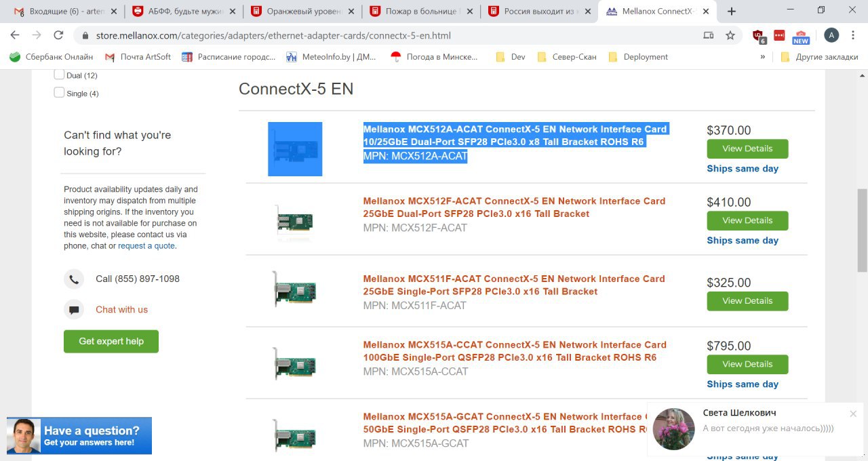This screenshot has width=868, height=461.
Task: Open the Deployment bookmarks folder
Action: (638, 57)
